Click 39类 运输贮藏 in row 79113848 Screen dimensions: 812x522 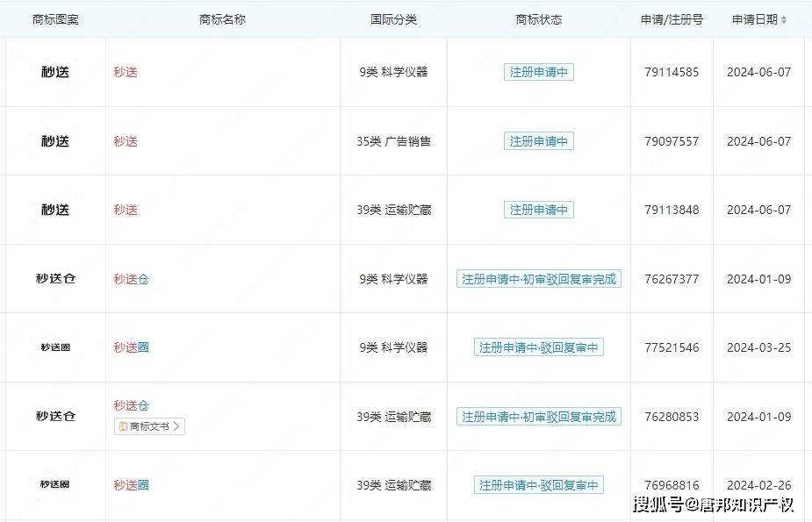click(x=393, y=210)
